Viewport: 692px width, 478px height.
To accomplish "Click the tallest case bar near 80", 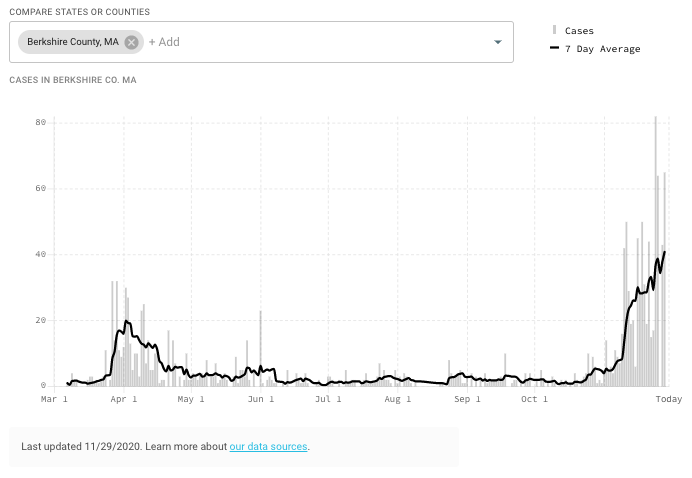I will click(x=656, y=252).
